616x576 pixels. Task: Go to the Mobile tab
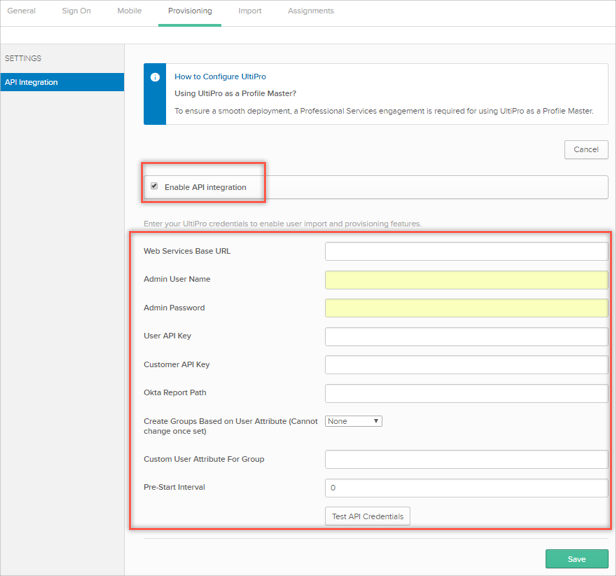[129, 11]
